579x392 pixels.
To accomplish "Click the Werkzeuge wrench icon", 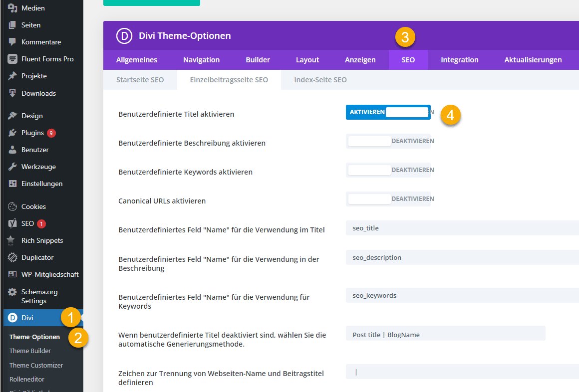I will 12,167.
